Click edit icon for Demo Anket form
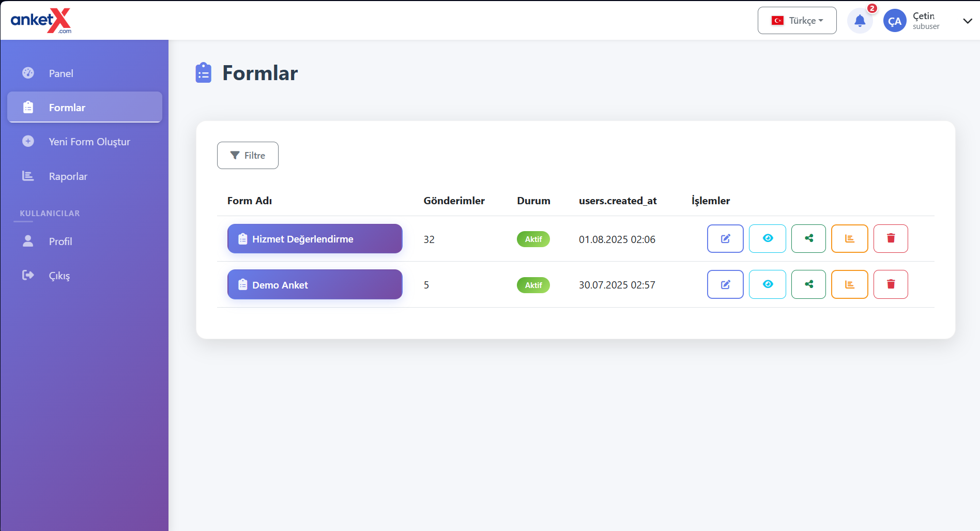Image resolution: width=980 pixels, height=531 pixels. point(725,284)
